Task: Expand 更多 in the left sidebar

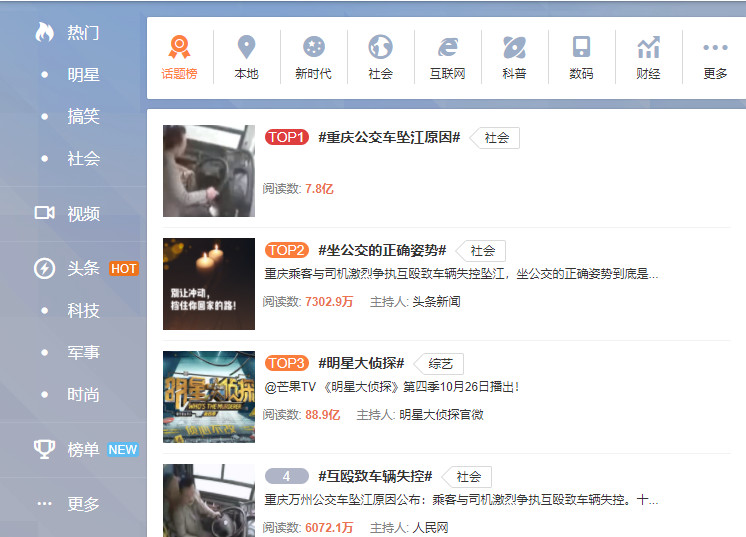Action: point(83,504)
